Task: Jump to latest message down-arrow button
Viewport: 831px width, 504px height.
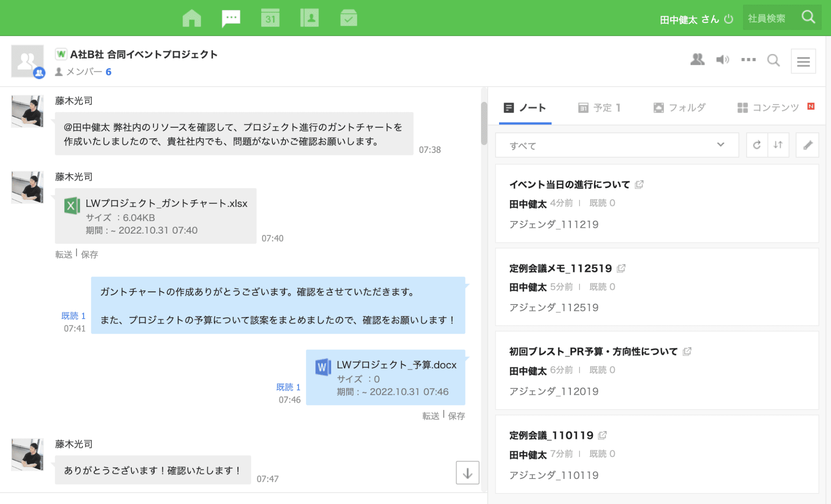Action: [x=467, y=473]
